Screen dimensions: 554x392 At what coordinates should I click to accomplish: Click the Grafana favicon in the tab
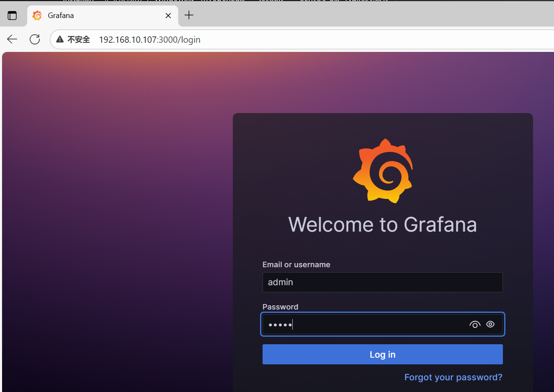tap(37, 15)
